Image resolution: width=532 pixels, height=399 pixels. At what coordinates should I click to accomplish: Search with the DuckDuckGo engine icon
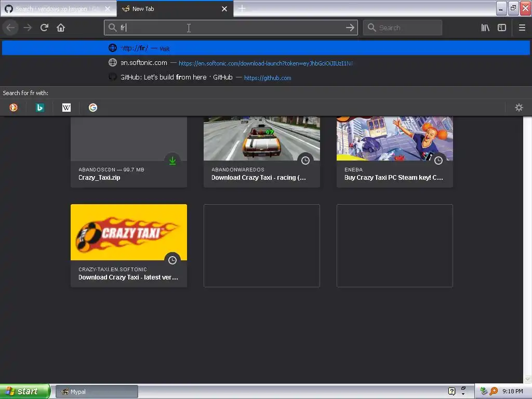point(14,108)
